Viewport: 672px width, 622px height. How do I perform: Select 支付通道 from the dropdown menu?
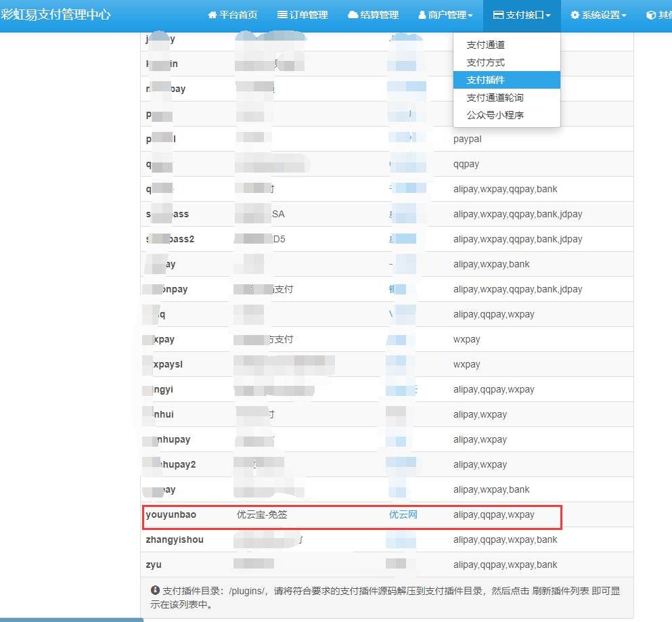(x=485, y=45)
